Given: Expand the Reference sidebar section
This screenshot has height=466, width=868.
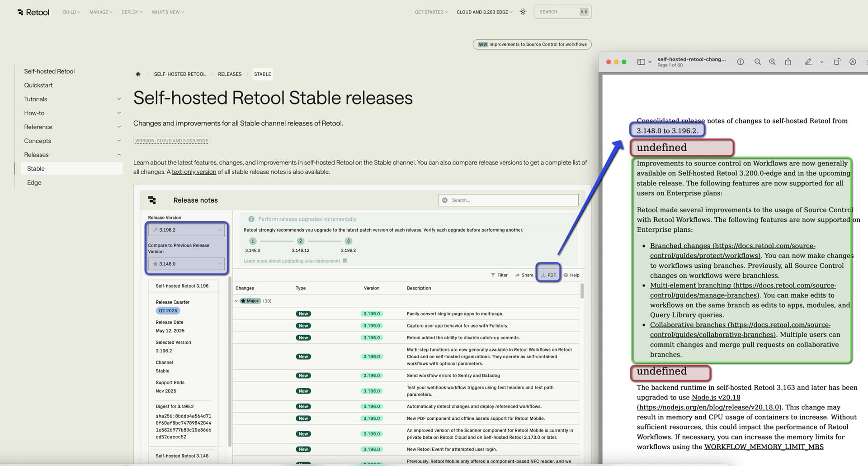Looking at the screenshot, I should tap(119, 127).
